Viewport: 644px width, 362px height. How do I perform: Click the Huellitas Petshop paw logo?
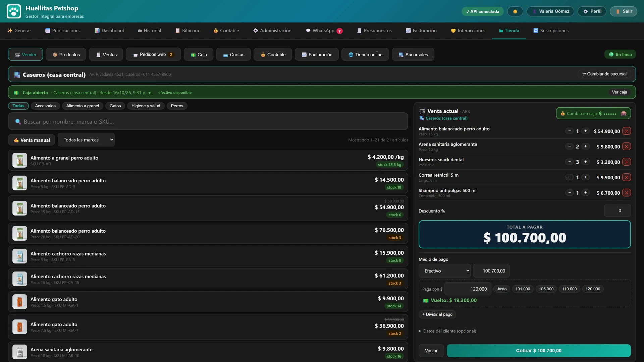pyautogui.click(x=14, y=11)
